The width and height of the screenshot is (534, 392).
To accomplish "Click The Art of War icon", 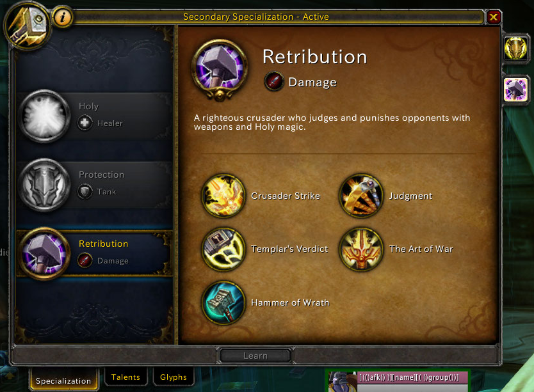I will pyautogui.click(x=361, y=249).
